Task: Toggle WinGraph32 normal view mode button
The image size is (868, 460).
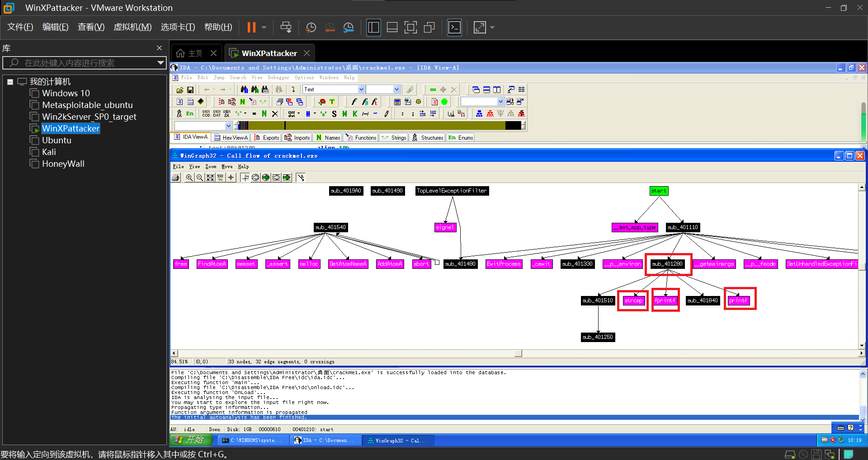Action: click(245, 178)
